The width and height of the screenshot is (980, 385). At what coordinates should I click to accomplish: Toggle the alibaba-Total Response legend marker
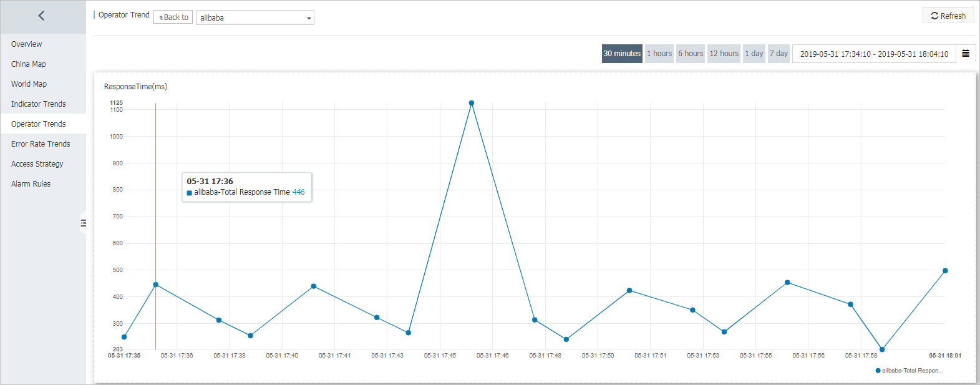click(x=878, y=371)
